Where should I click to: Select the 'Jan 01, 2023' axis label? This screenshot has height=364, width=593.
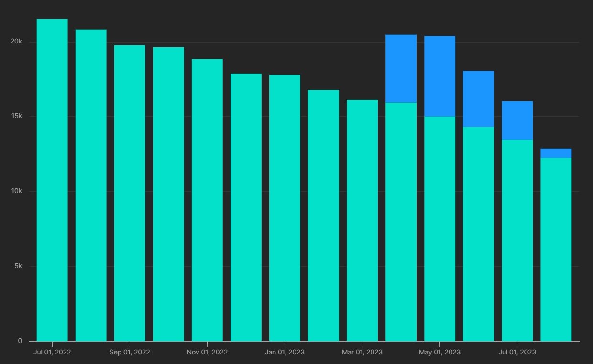[285, 353]
